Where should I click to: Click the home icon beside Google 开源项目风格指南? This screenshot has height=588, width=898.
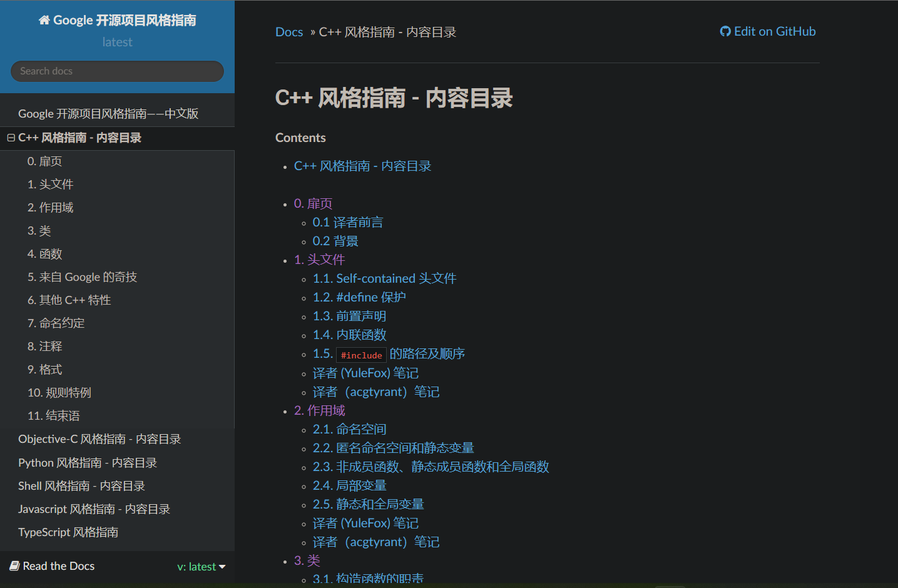tap(44, 20)
